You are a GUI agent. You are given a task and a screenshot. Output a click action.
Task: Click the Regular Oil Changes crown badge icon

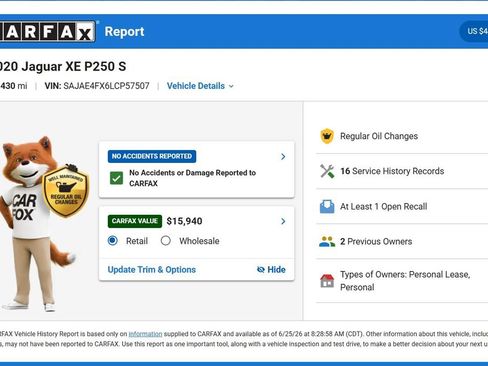[x=327, y=136]
